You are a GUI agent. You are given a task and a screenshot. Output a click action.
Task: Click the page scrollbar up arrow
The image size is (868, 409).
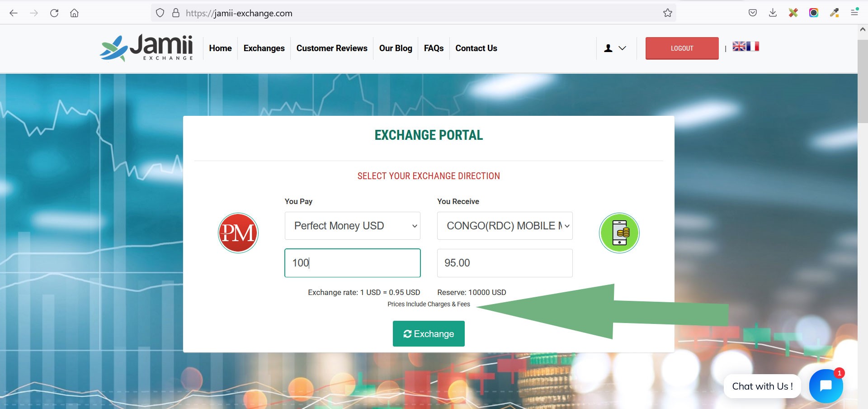[x=863, y=29]
